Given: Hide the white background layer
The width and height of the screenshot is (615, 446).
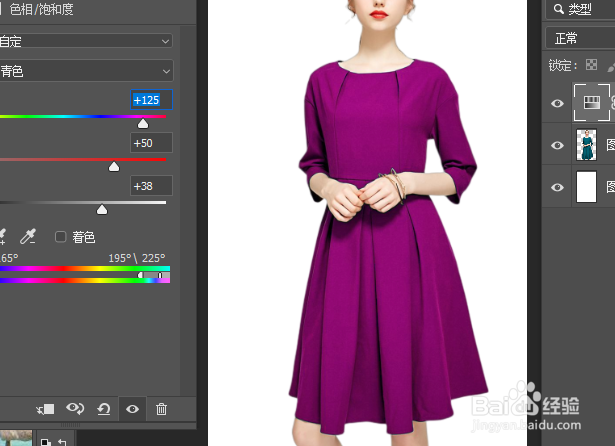Looking at the screenshot, I should click(x=557, y=188).
